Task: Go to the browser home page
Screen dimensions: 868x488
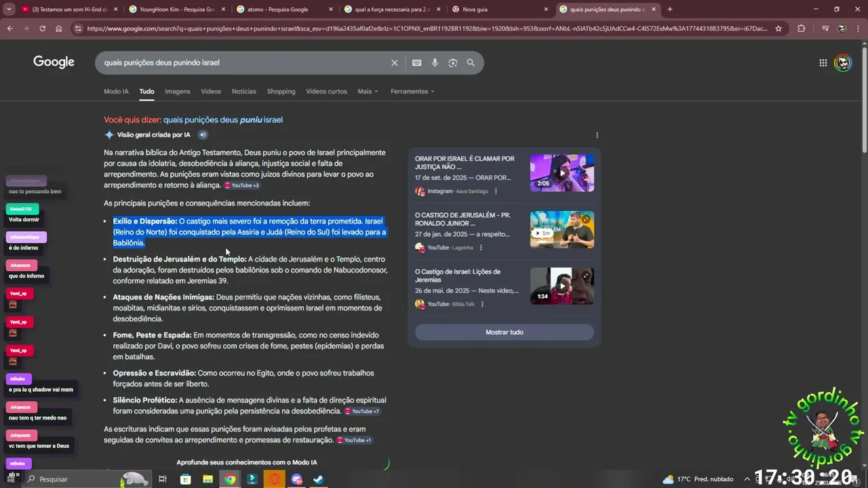Action: point(59,28)
